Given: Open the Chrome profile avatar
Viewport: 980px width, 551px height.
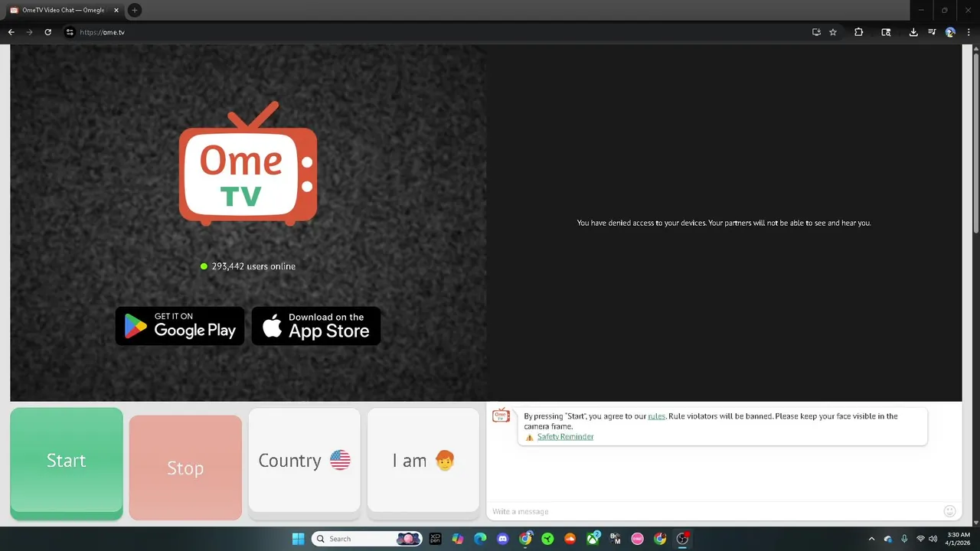Looking at the screenshot, I should tap(950, 32).
